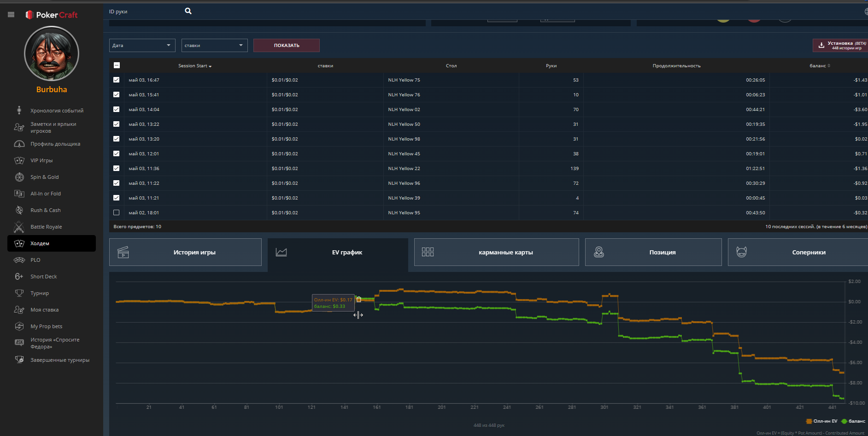This screenshot has height=436, width=868.
Task: Uncheck session май 03, 15:41
Action: point(117,94)
